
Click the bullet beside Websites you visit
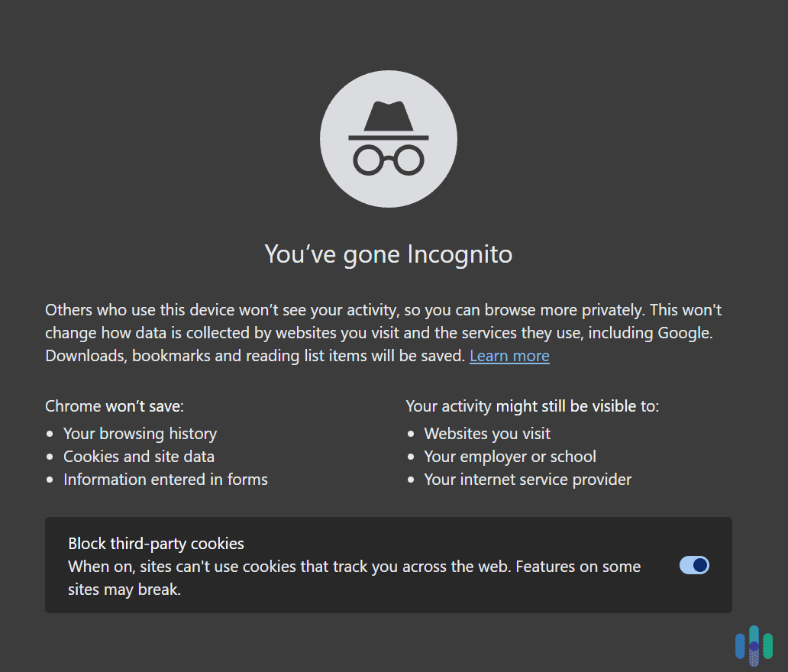click(x=411, y=433)
